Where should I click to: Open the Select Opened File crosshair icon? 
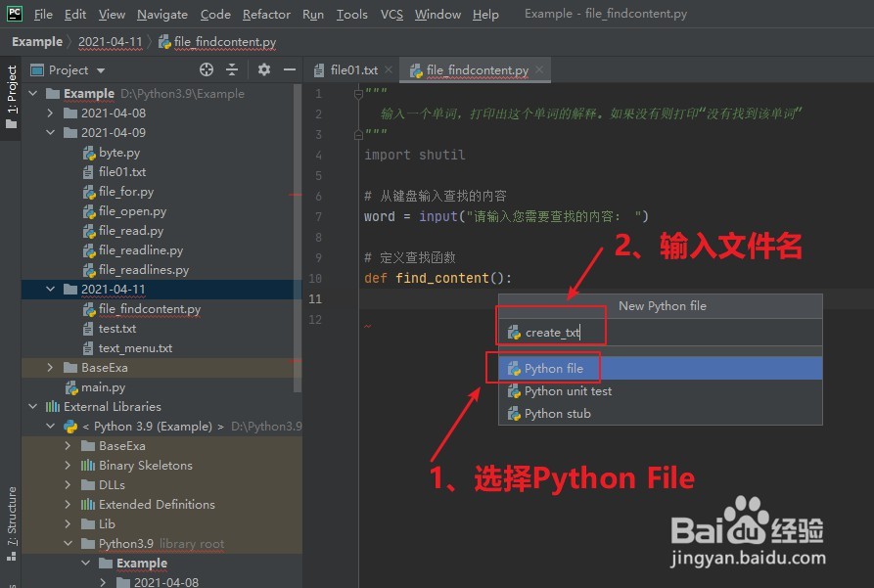pos(205,69)
